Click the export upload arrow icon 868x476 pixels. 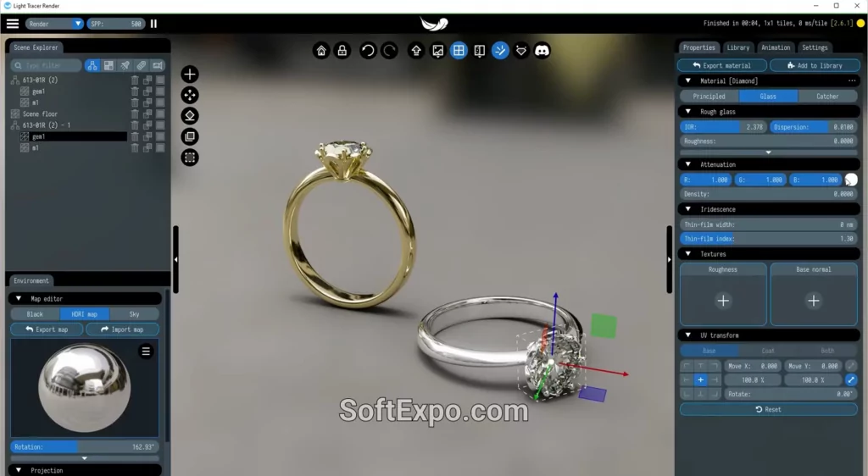point(416,51)
